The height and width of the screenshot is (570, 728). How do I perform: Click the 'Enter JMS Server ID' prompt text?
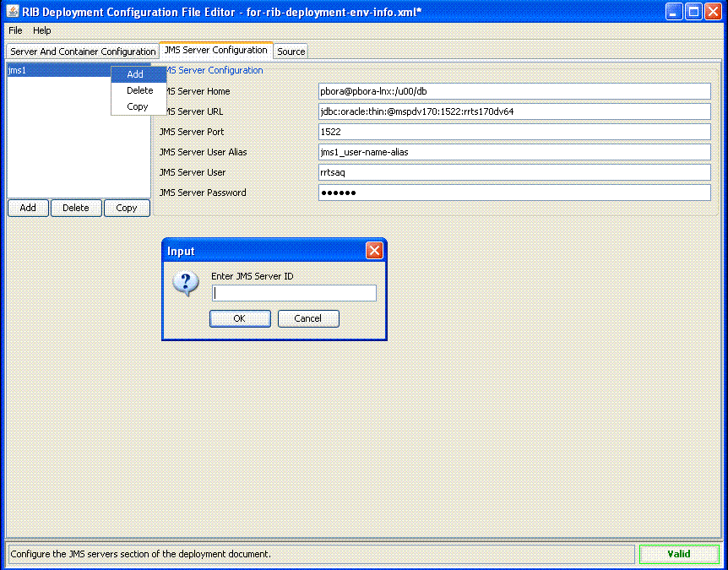coord(253,276)
